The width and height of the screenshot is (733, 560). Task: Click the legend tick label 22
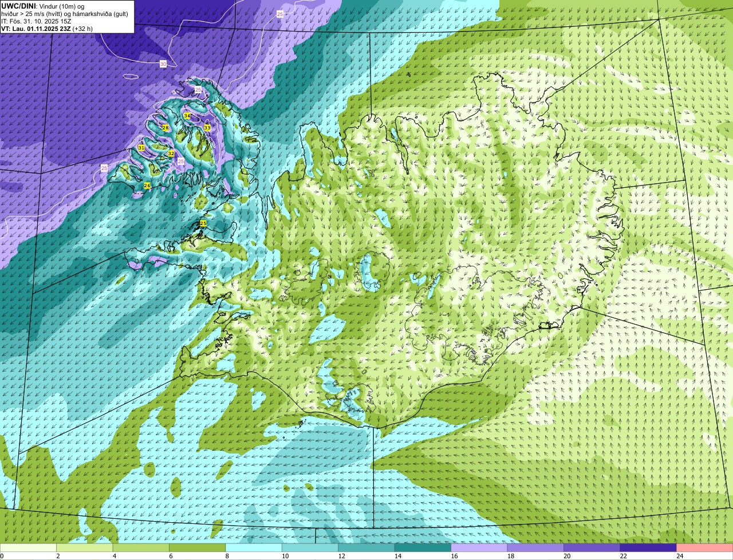tap(623, 556)
